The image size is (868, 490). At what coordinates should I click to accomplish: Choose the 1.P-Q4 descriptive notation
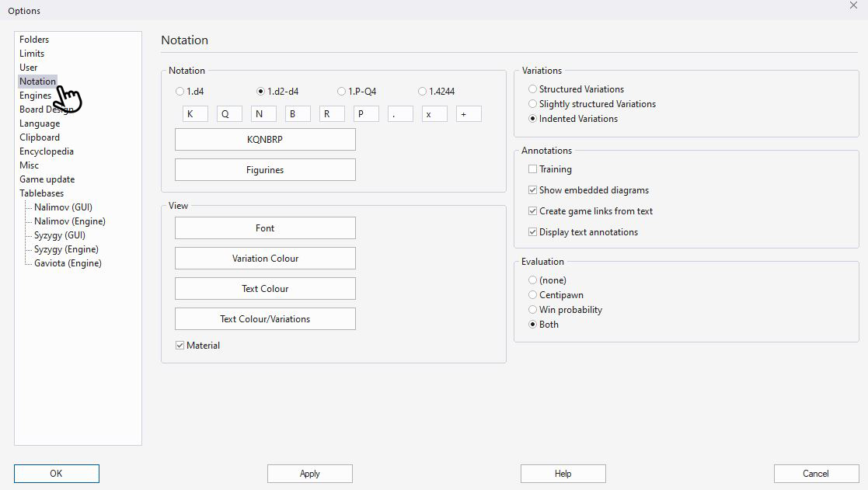tap(357, 92)
